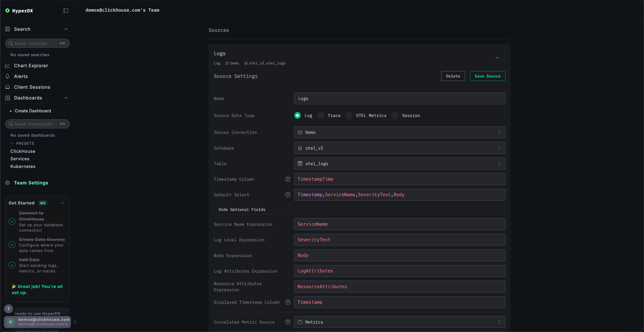Screen dimensions: 644x332
Task: Collapse the sidebar using the panel icon
Action: [65, 11]
